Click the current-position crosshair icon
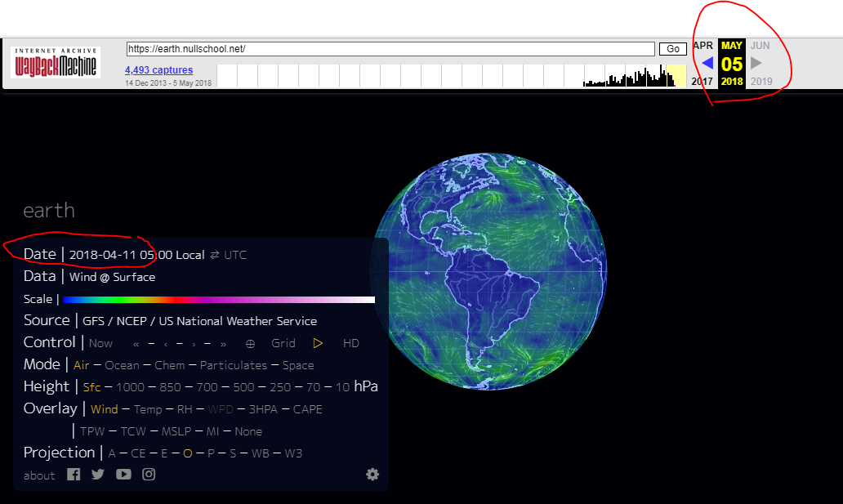Viewport: 843px width, 504px height. [251, 344]
